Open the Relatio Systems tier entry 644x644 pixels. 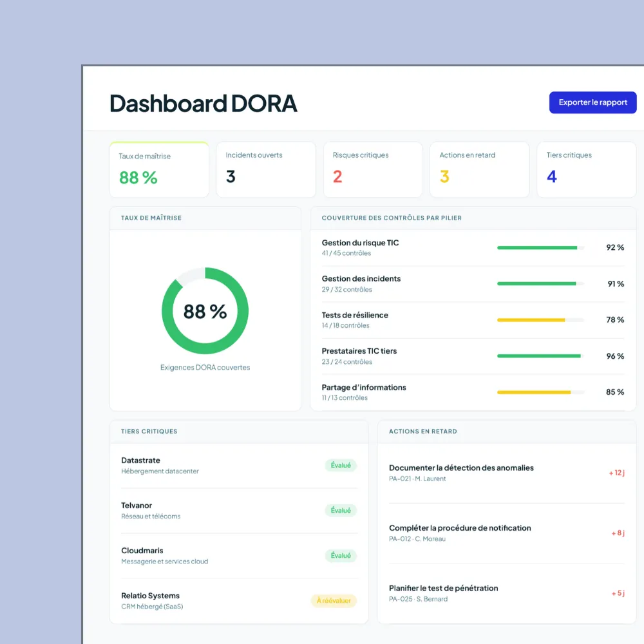click(239, 601)
